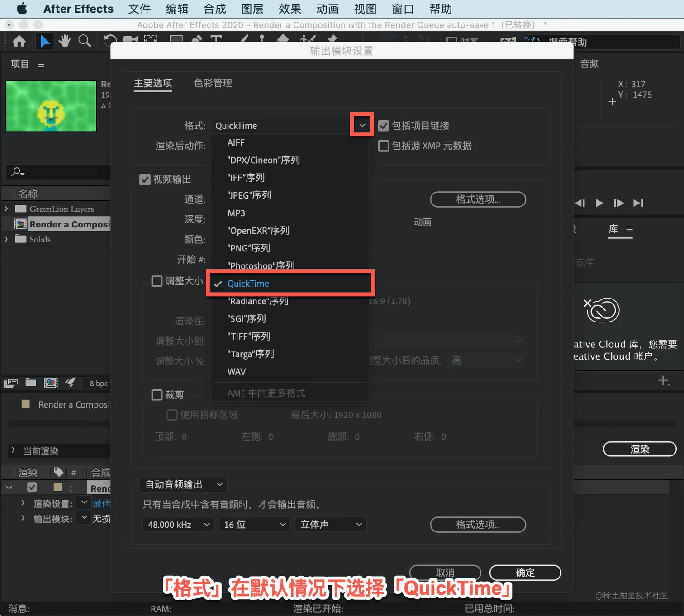Toggle the 视频输出 checkbox

(x=145, y=180)
